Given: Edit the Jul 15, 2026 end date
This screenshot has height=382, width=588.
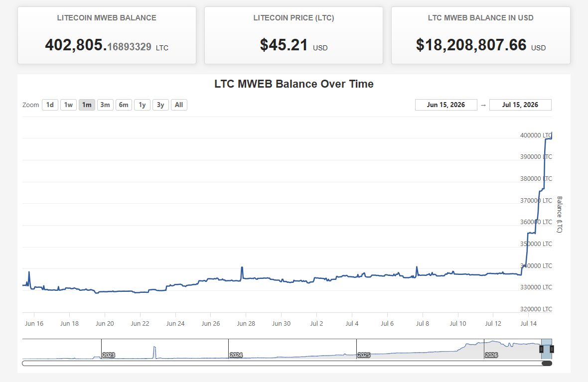Looking at the screenshot, I should tap(520, 105).
